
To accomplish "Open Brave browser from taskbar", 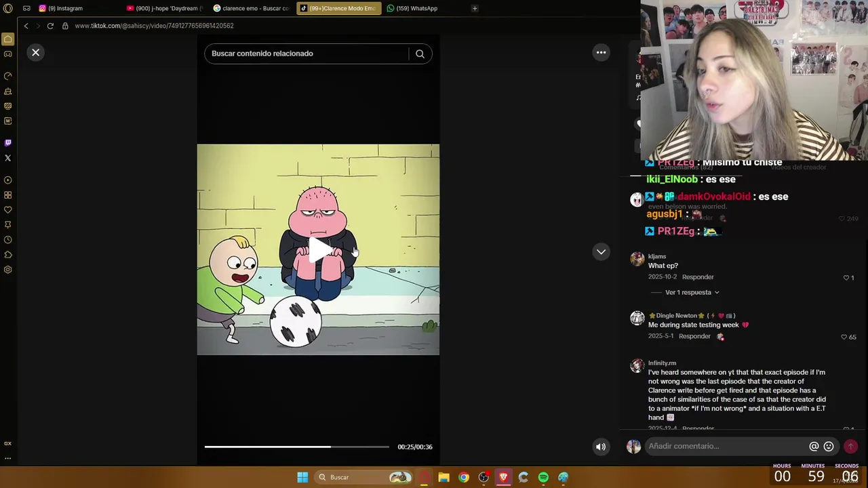I will (x=503, y=477).
